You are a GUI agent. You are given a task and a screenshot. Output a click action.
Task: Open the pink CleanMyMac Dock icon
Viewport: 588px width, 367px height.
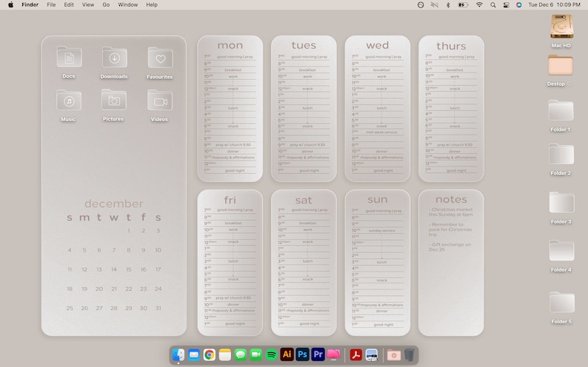tap(333, 354)
